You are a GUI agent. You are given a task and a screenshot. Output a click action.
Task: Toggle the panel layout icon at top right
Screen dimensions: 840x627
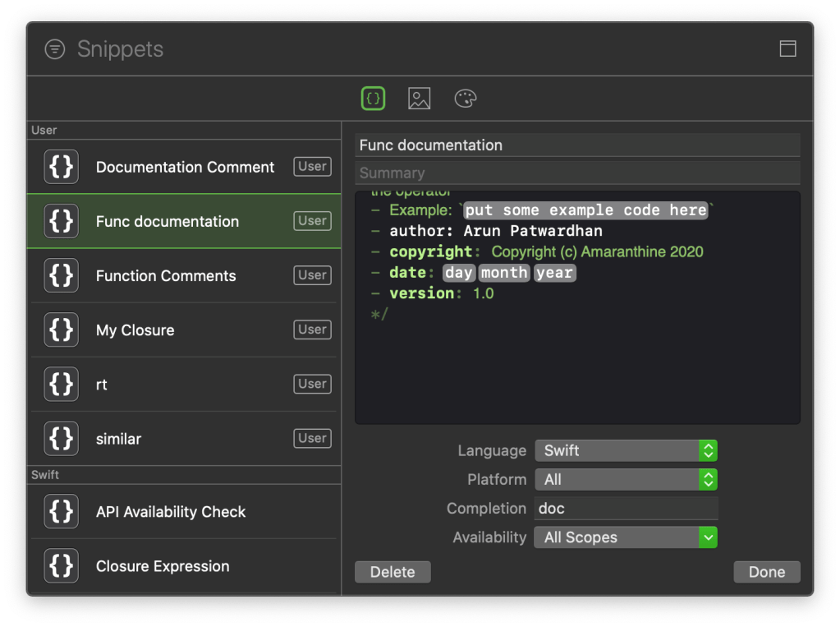787,48
